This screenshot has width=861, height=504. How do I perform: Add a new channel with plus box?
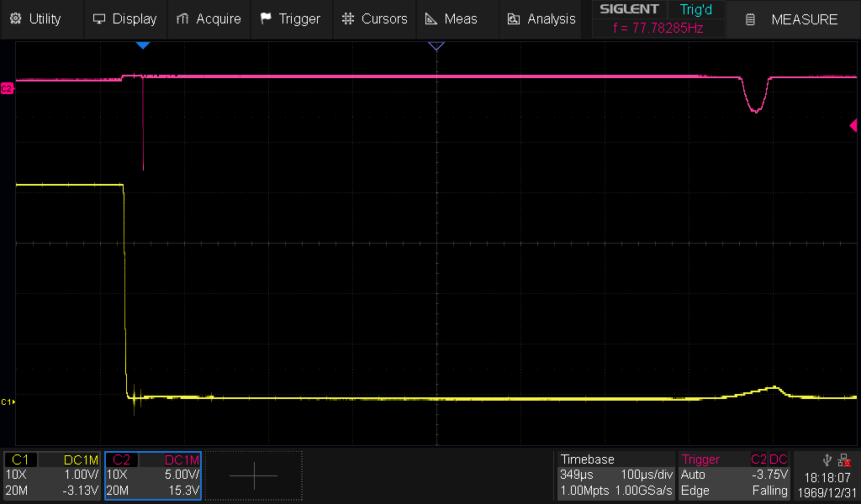pyautogui.click(x=253, y=475)
